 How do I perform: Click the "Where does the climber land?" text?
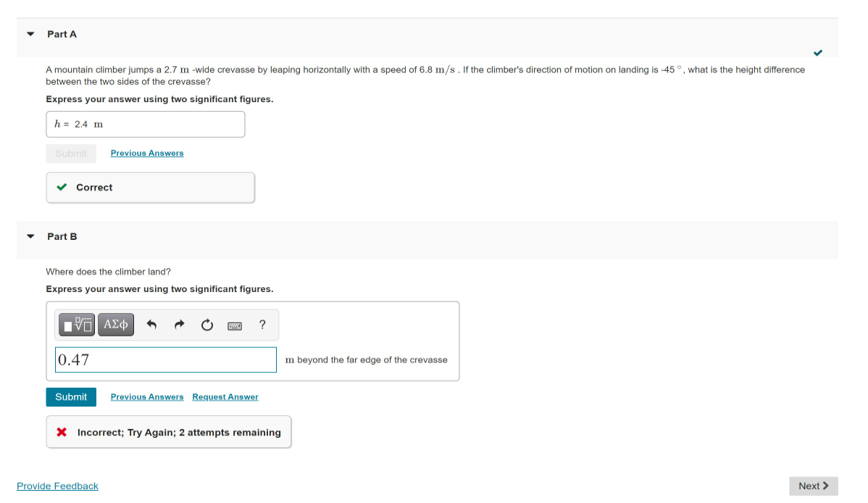point(109,272)
